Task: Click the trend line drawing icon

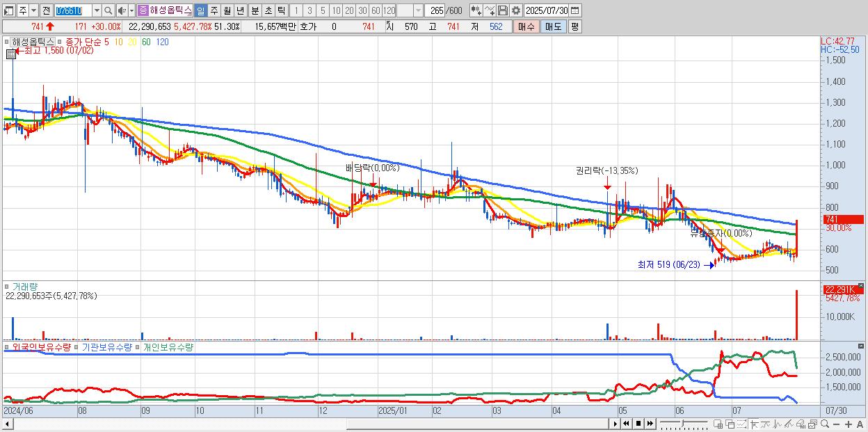Action: (x=766, y=424)
